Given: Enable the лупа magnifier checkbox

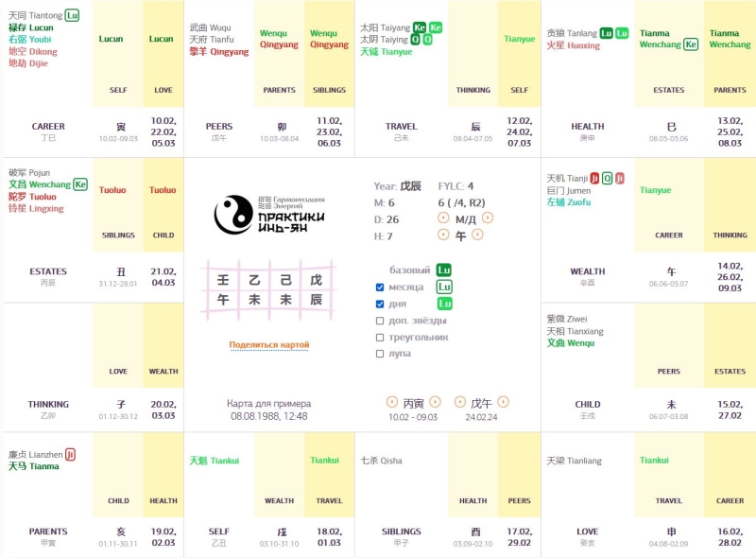Looking at the screenshot, I should tap(380, 354).
